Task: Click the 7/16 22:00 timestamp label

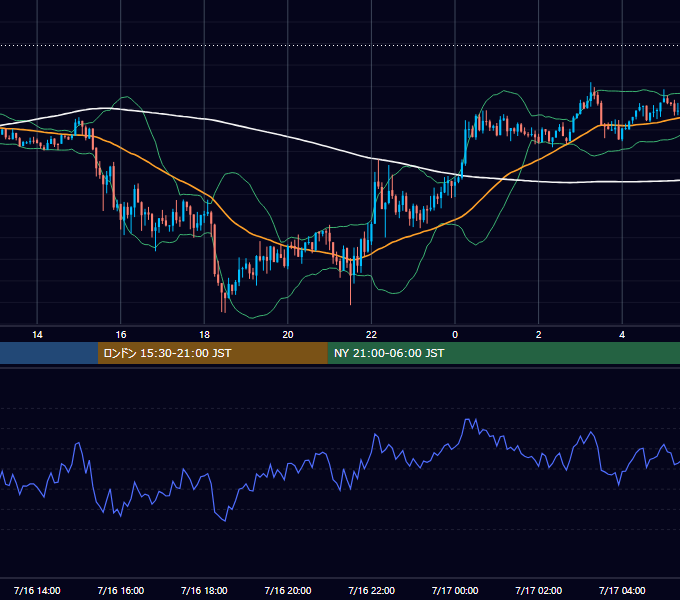Action: point(371,590)
